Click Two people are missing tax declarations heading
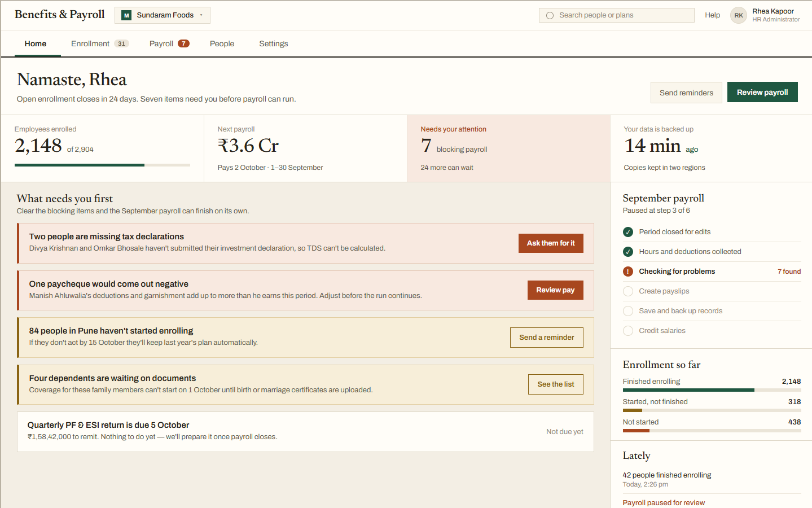 tap(107, 237)
